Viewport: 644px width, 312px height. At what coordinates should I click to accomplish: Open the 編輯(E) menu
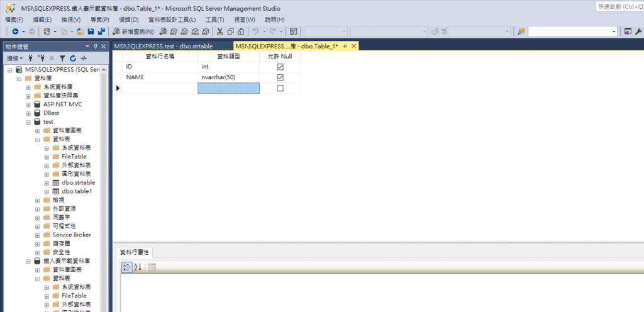pos(42,19)
